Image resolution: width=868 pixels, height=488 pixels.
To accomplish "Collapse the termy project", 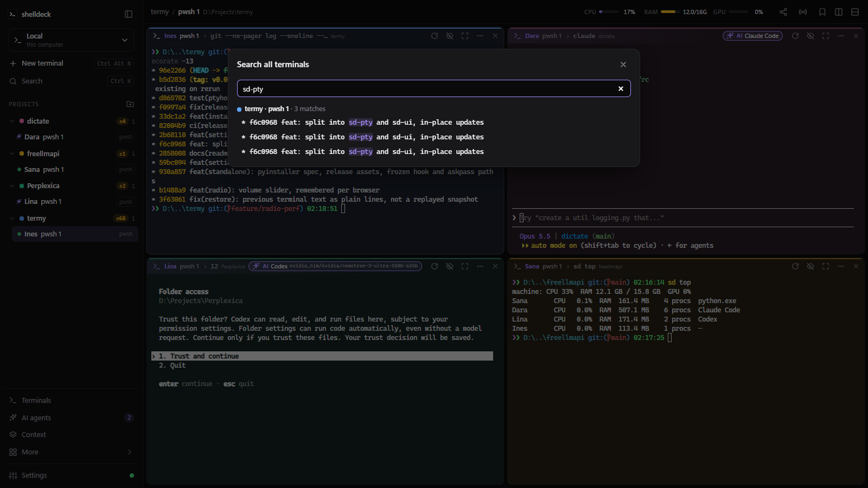I will [x=12, y=218].
